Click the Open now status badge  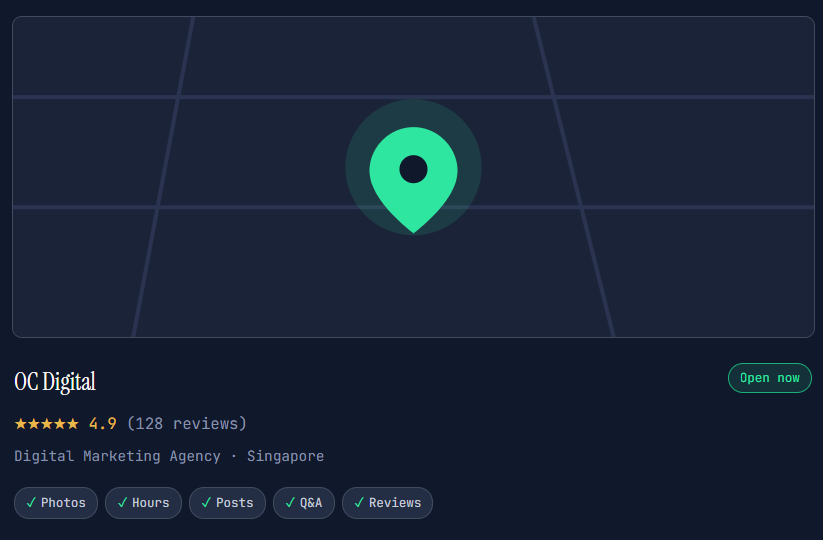(x=769, y=378)
